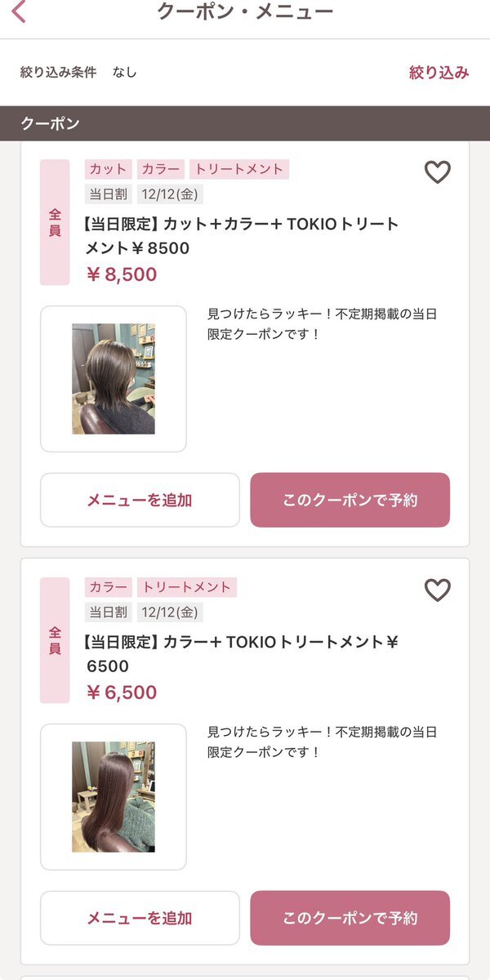This screenshot has height=980, width=490.
Task: Tap the 全員 label on the first coupon
Action: [55, 222]
